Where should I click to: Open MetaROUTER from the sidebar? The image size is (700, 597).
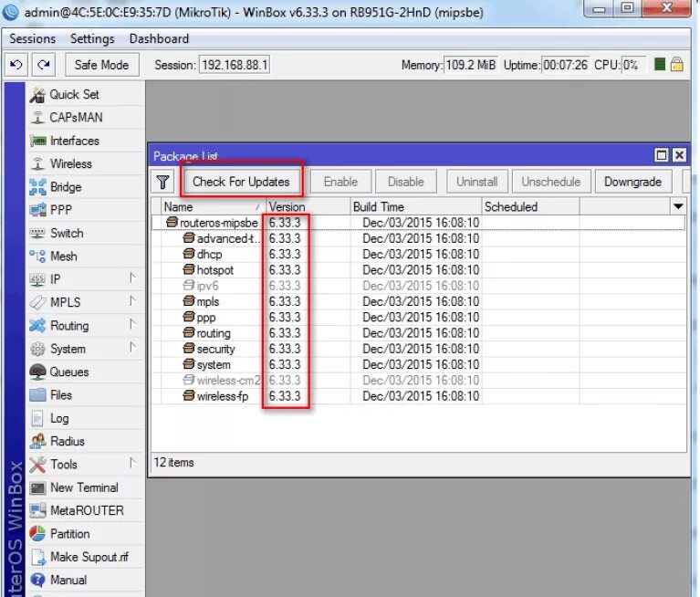[87, 510]
